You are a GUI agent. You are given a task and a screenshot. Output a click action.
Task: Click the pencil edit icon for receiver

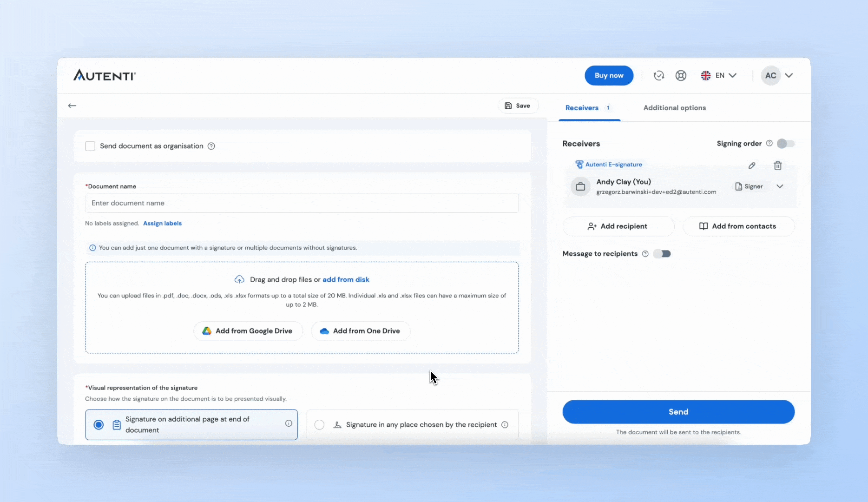751,165
